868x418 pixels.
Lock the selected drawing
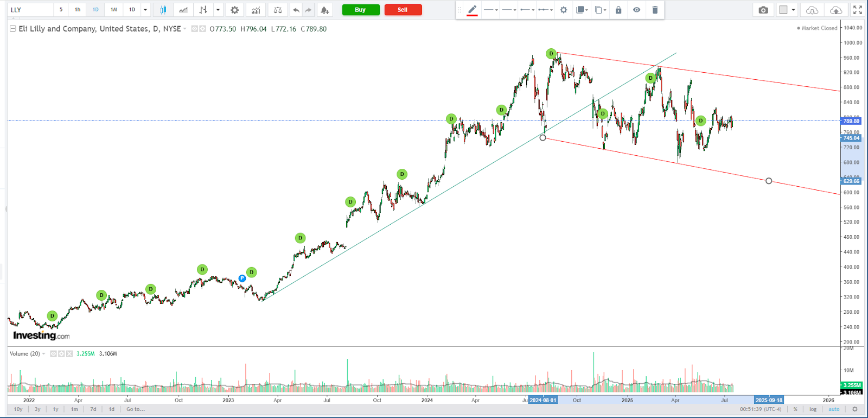coord(618,10)
